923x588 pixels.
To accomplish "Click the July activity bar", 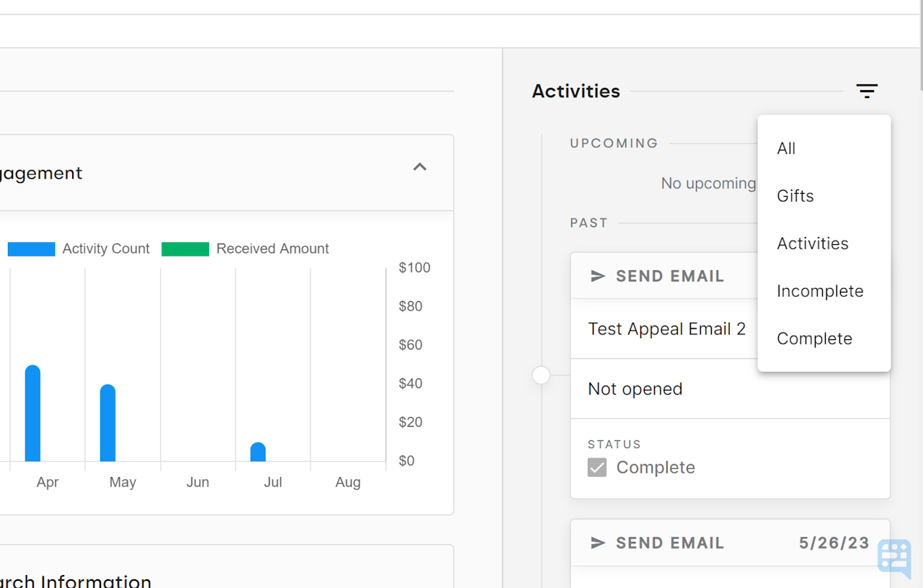I will click(x=258, y=452).
